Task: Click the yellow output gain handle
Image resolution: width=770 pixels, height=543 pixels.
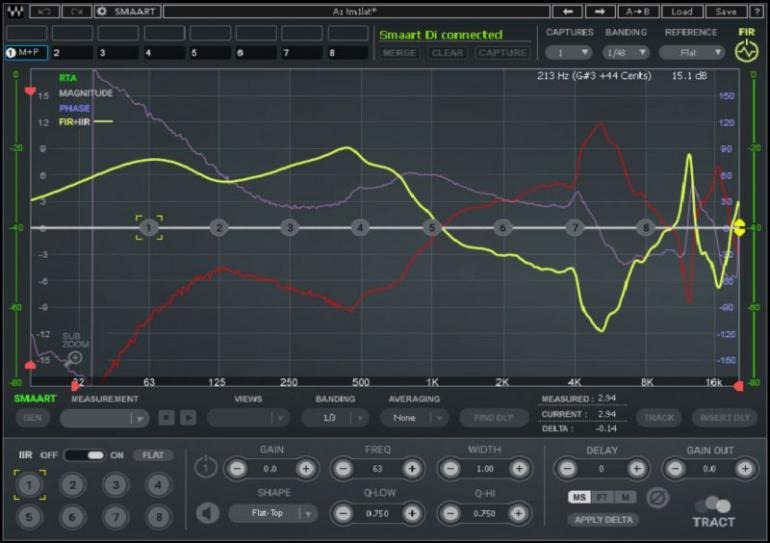Action: 740,228
